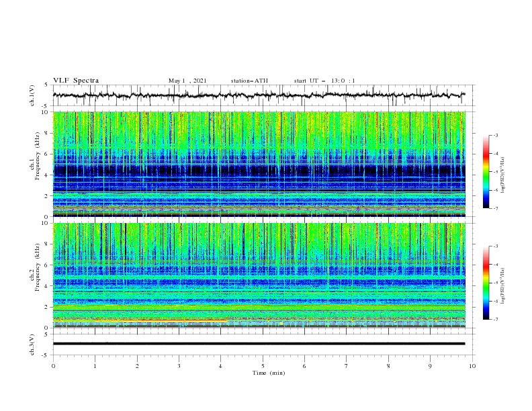532x411 pixels.
Task: Click the "station=ATH" header label
Action: 249,81
